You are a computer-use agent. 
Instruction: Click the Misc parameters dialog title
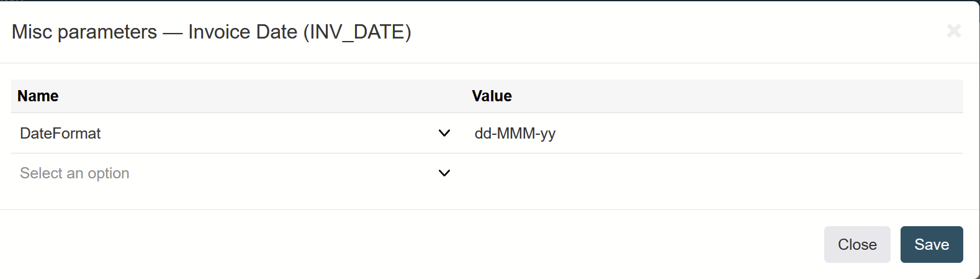pos(212,32)
